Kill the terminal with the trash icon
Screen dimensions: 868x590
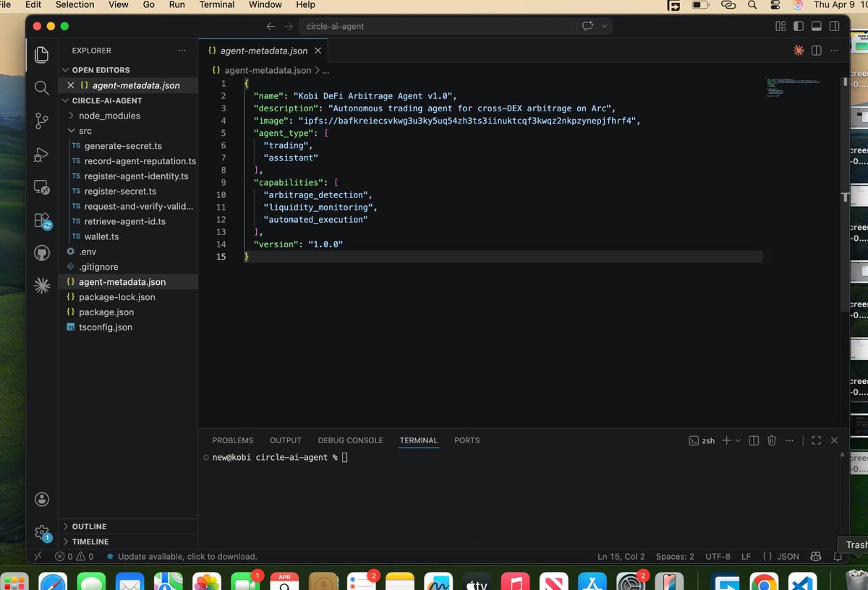(772, 440)
